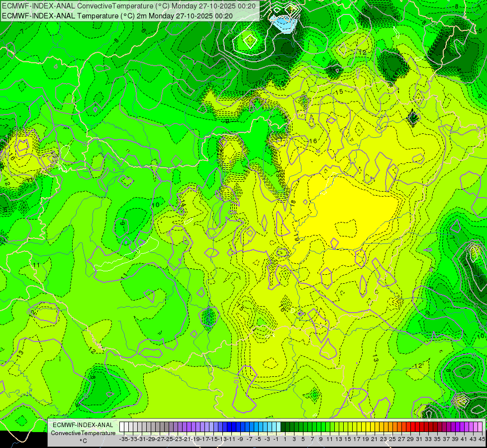The image size is (487, 448).
Task: Click the legend scale value -7
Action: click(x=249, y=439)
